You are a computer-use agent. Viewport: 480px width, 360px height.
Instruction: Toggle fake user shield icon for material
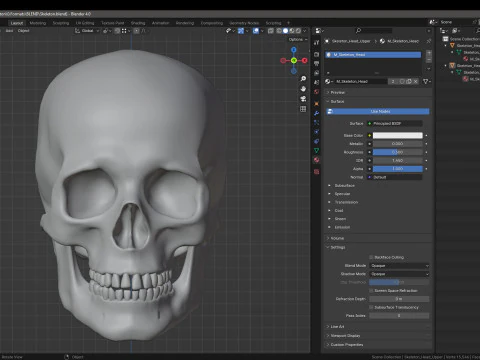tap(402, 81)
